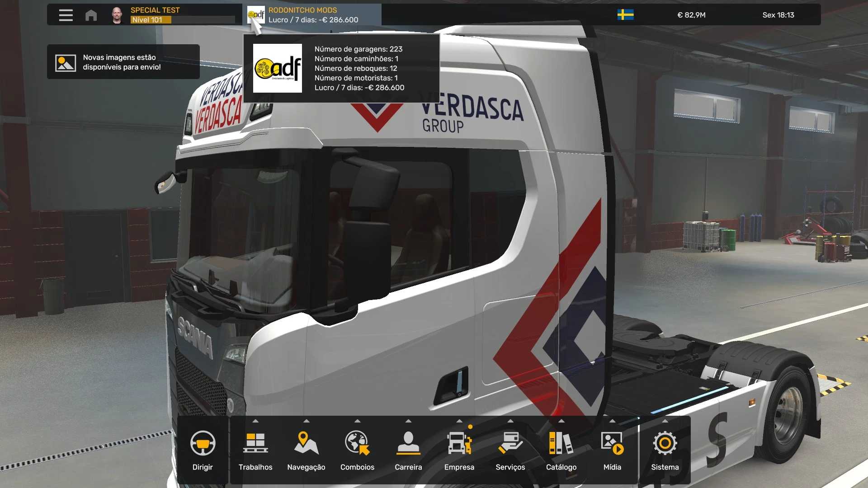868x488 pixels.
Task: Click the tooltip Lucro / 7 dias line
Action: pyautogui.click(x=359, y=88)
